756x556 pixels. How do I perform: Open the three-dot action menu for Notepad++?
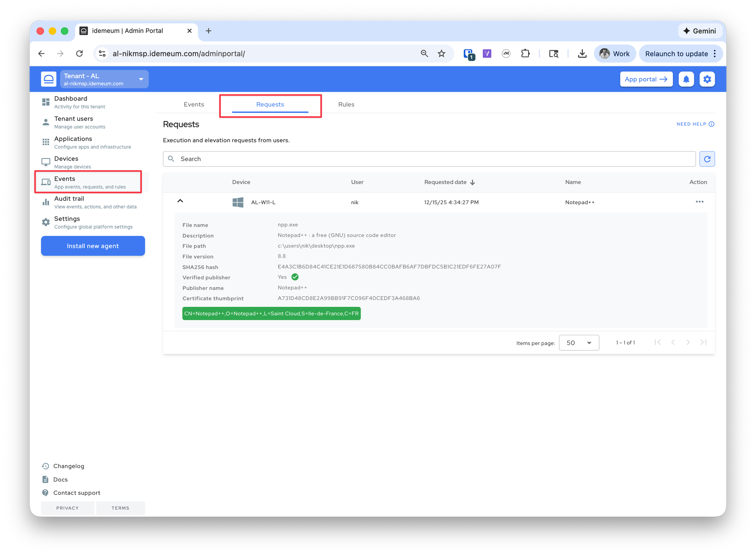699,202
